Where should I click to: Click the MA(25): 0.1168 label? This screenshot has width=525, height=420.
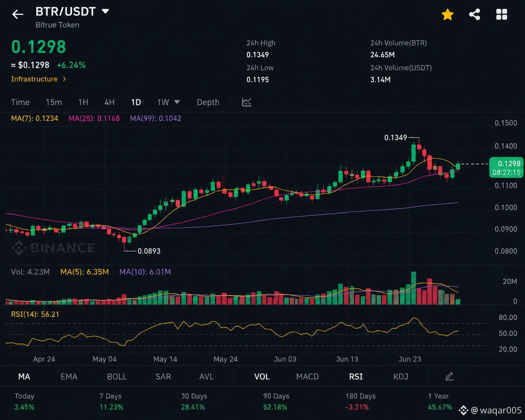point(94,118)
